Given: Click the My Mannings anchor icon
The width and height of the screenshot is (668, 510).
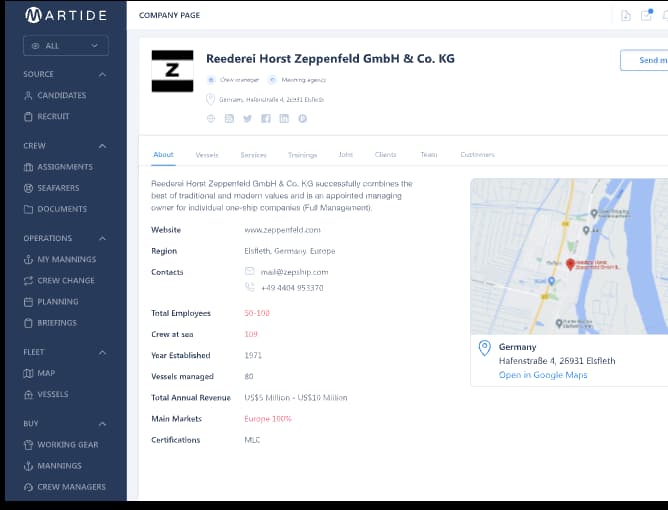Looking at the screenshot, I should (28, 259).
